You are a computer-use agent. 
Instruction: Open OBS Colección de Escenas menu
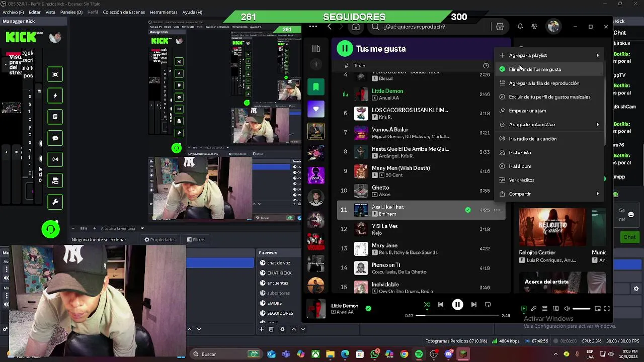point(124,12)
